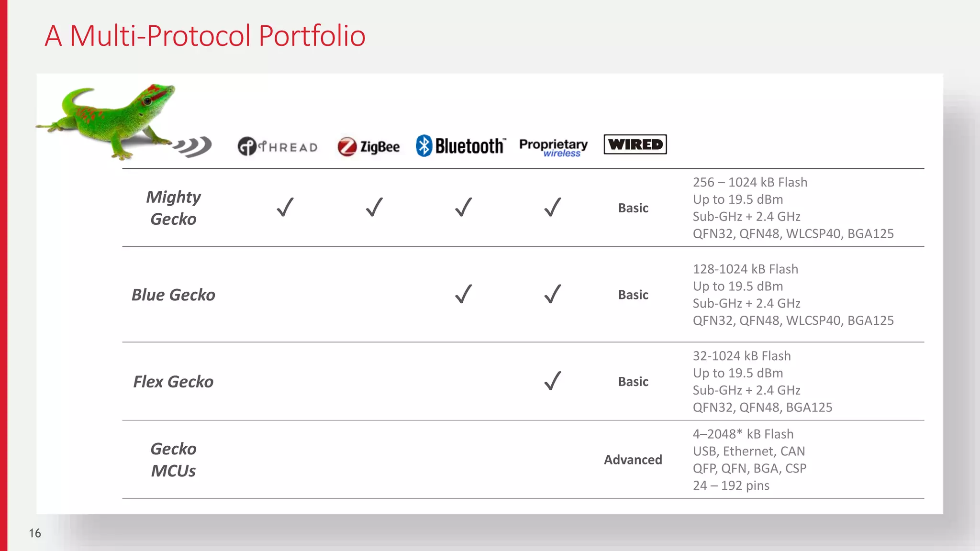The height and width of the screenshot is (551, 980).
Task: Click '256 – 1024 kB Flash' text
Action: pyautogui.click(x=750, y=182)
